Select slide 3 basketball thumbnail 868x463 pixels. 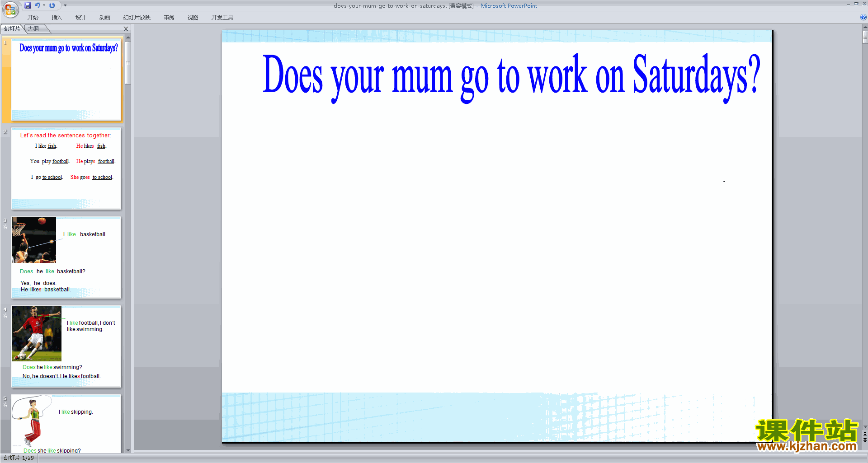coord(66,257)
